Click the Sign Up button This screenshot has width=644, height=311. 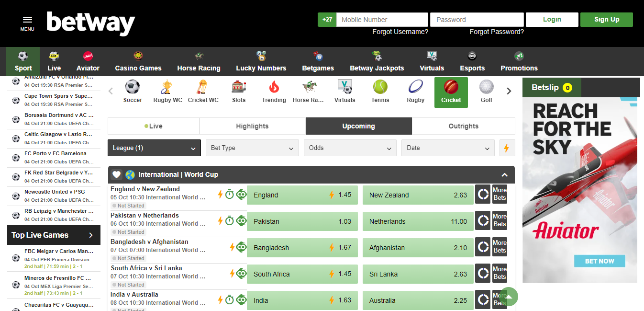click(x=607, y=20)
